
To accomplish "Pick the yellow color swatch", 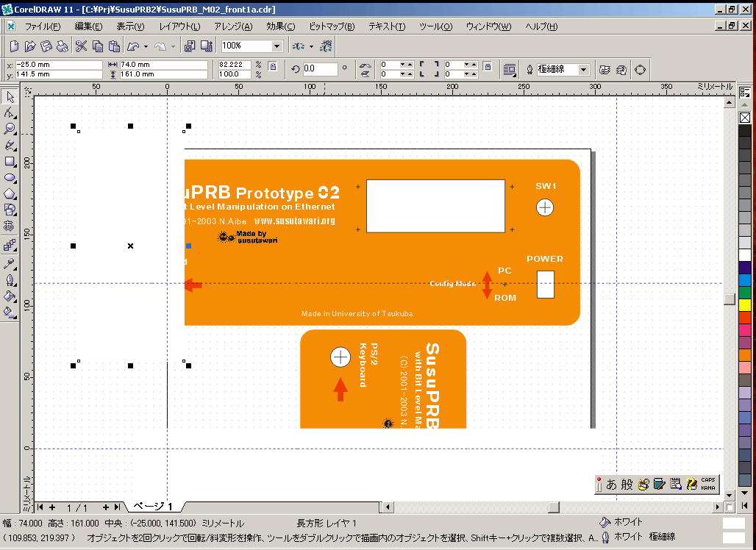I will click(745, 305).
